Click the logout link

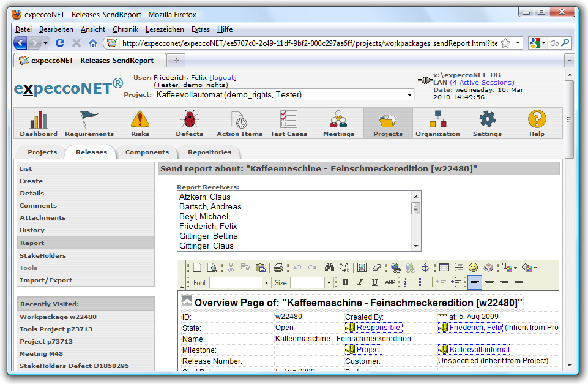tap(223, 78)
